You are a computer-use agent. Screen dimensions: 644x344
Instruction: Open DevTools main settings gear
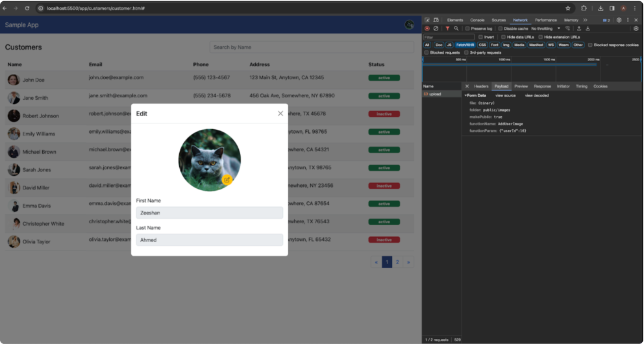point(619,20)
